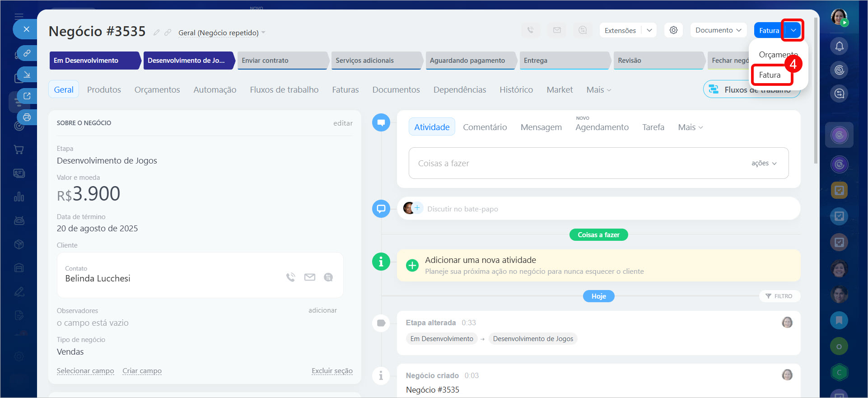Click the settings gear icon in header
The image size is (868, 398).
click(x=673, y=30)
